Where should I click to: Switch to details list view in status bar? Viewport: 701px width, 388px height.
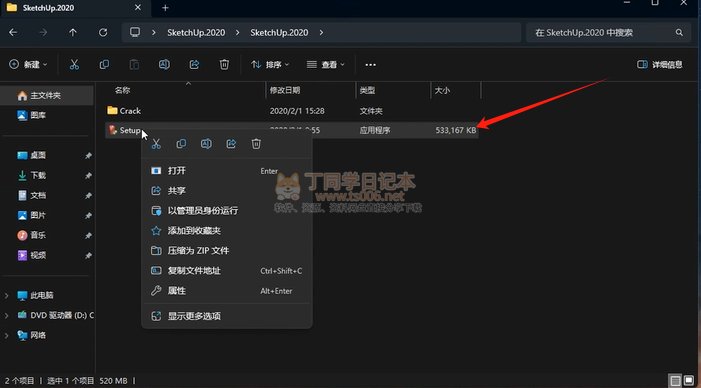pos(675,381)
